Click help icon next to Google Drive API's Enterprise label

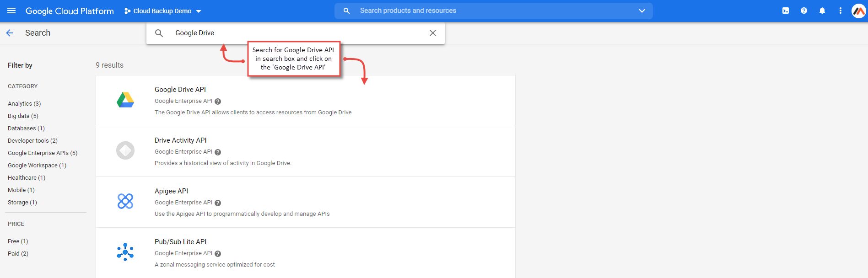[x=218, y=102]
